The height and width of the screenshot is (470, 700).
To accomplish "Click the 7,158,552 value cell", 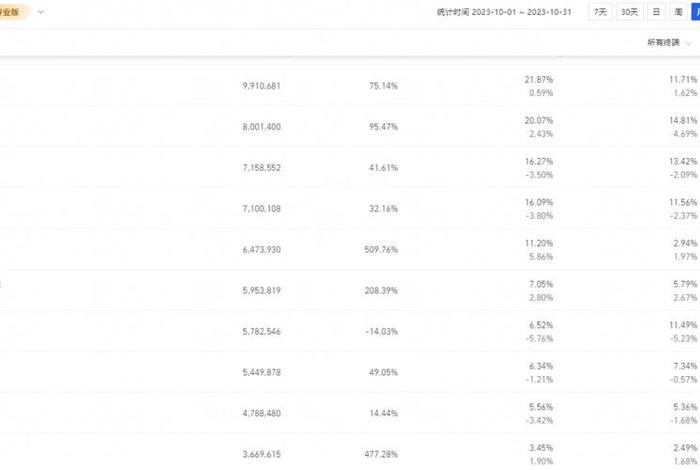I will (x=262, y=168).
